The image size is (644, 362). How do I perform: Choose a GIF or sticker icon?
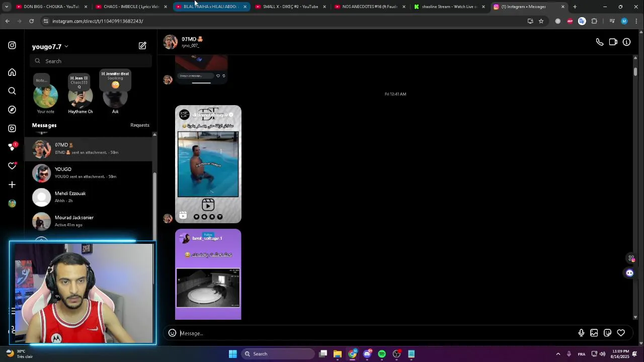coord(607,333)
